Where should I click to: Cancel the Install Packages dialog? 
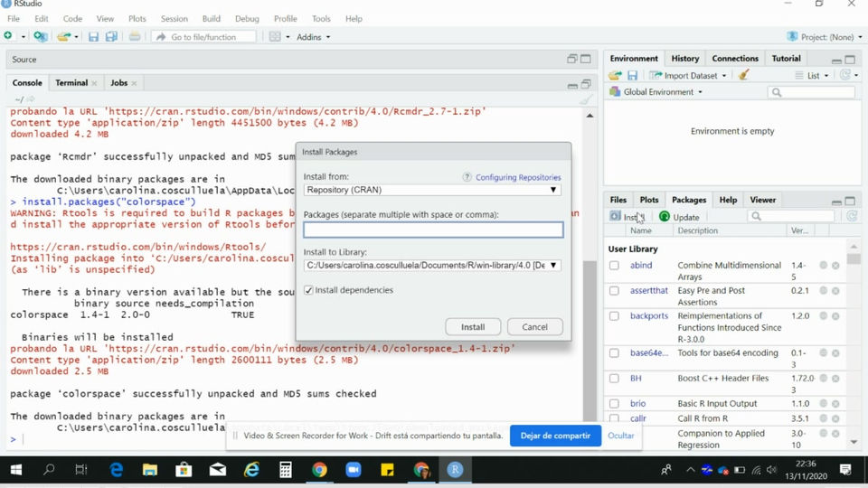coord(534,327)
